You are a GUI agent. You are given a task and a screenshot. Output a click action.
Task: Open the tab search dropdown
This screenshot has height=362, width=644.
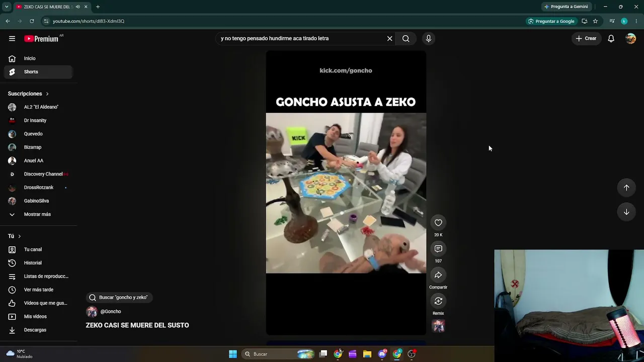coord(7,7)
